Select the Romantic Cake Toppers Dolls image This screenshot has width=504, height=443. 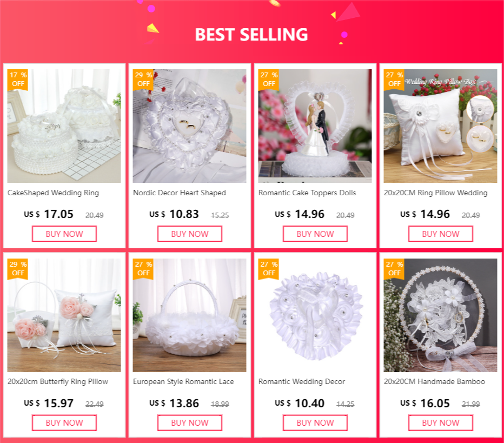click(315, 125)
